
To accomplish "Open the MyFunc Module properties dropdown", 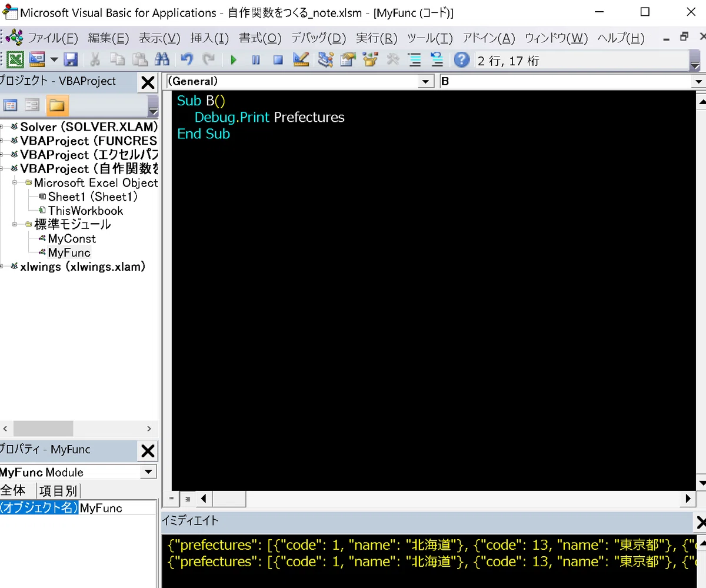I will pos(149,472).
